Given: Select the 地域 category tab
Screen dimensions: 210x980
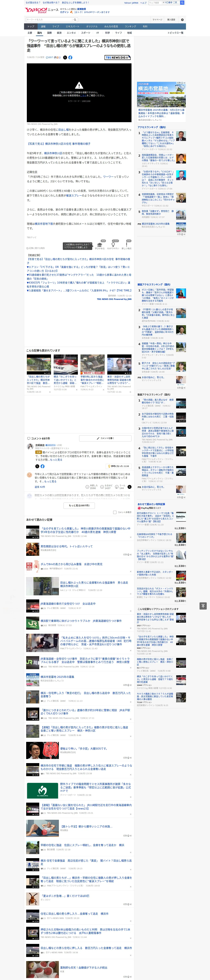Looking at the screenshot, I should tap(129, 33).
